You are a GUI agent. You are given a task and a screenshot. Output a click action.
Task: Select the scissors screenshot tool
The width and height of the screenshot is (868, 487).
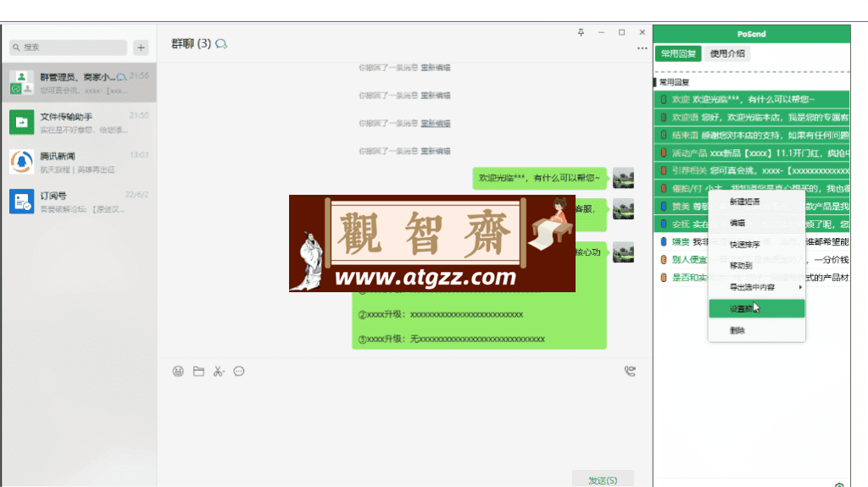tap(219, 371)
